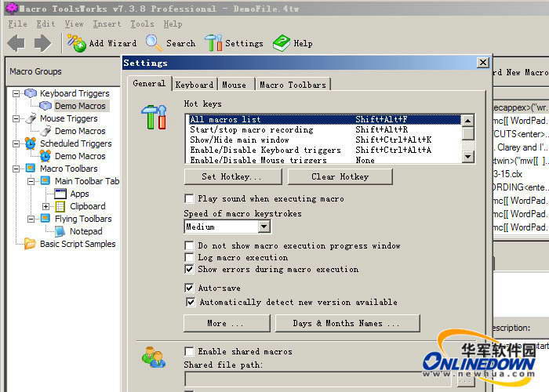
Task: Click hot keys list scroll down arrow
Action: pyautogui.click(x=468, y=156)
